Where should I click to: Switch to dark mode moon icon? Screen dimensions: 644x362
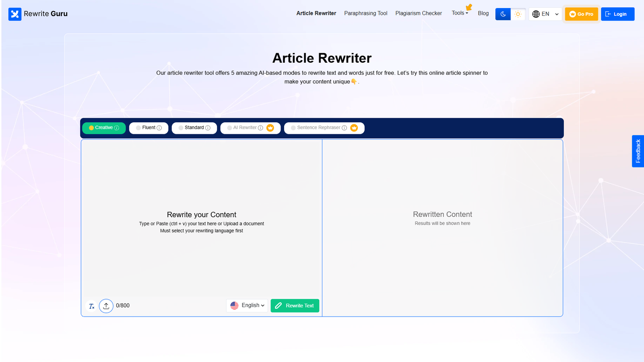[503, 14]
